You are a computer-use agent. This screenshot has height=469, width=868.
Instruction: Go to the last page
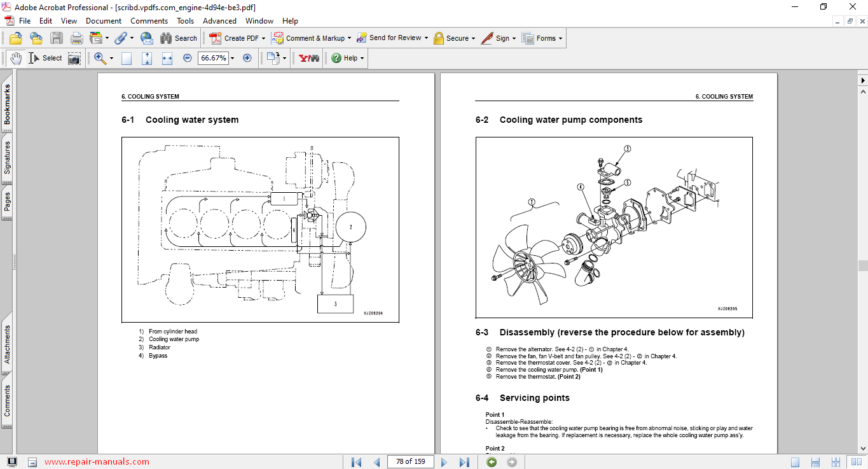tap(464, 462)
